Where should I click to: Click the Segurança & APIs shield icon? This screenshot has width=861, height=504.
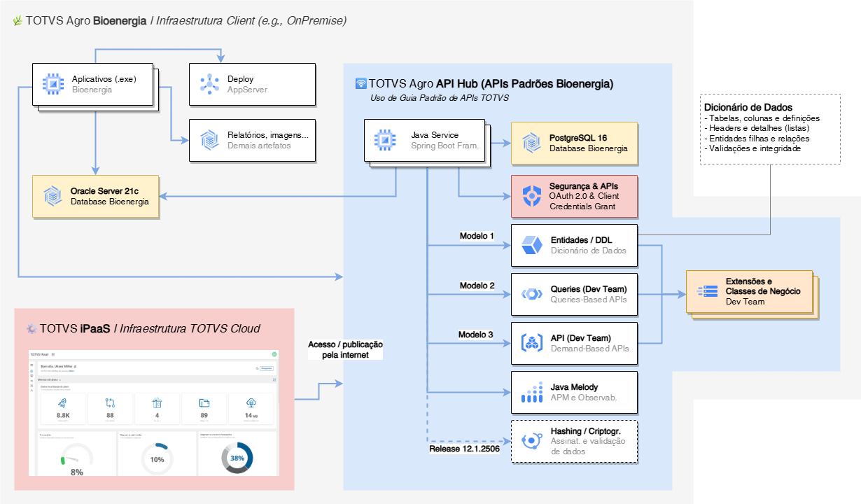[x=531, y=197]
